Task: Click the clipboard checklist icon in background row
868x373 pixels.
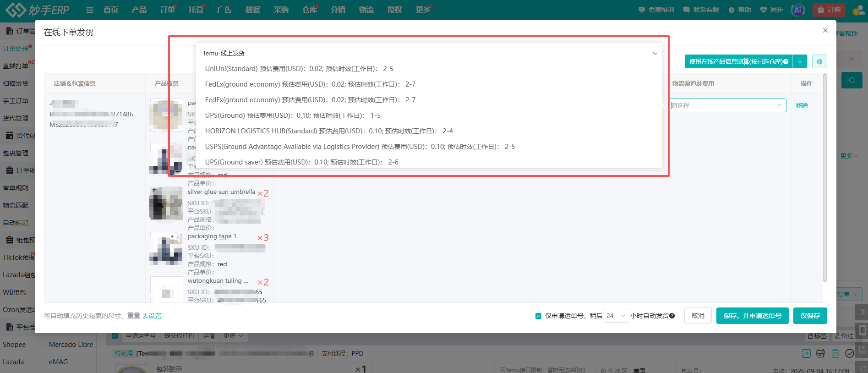Action: pos(835,353)
